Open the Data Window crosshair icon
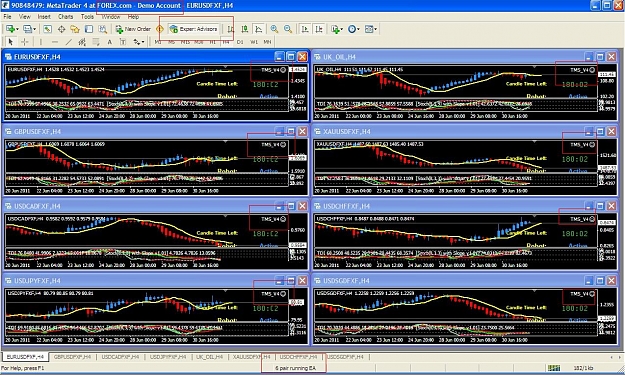This screenshot has width=625, height=375. pos(61,29)
